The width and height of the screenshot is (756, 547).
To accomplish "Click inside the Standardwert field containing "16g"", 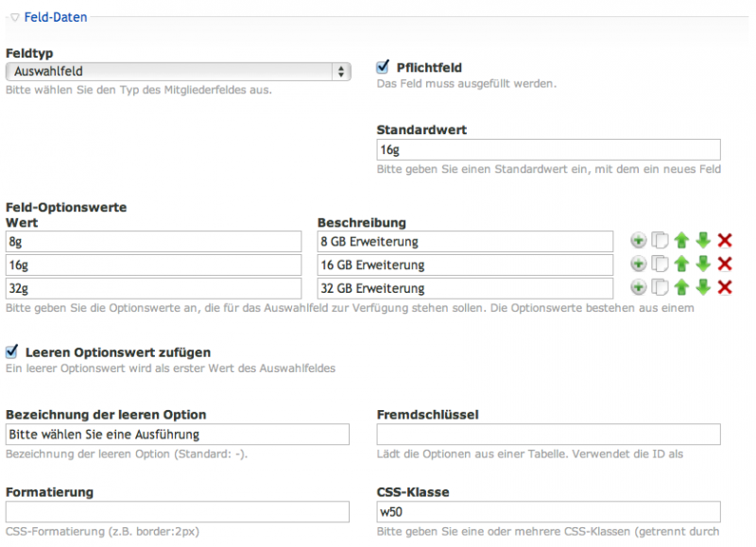I will [548, 149].
